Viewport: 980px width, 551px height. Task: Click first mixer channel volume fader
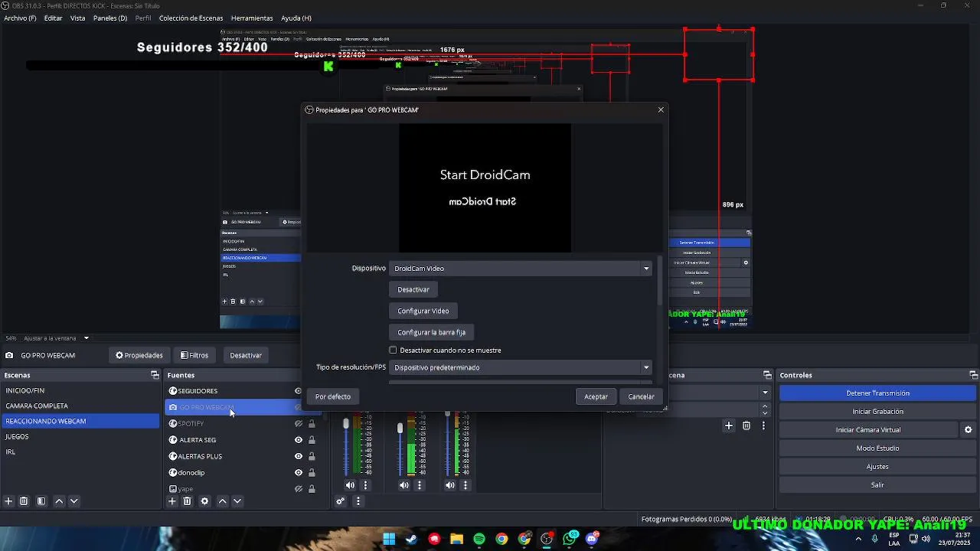click(346, 423)
